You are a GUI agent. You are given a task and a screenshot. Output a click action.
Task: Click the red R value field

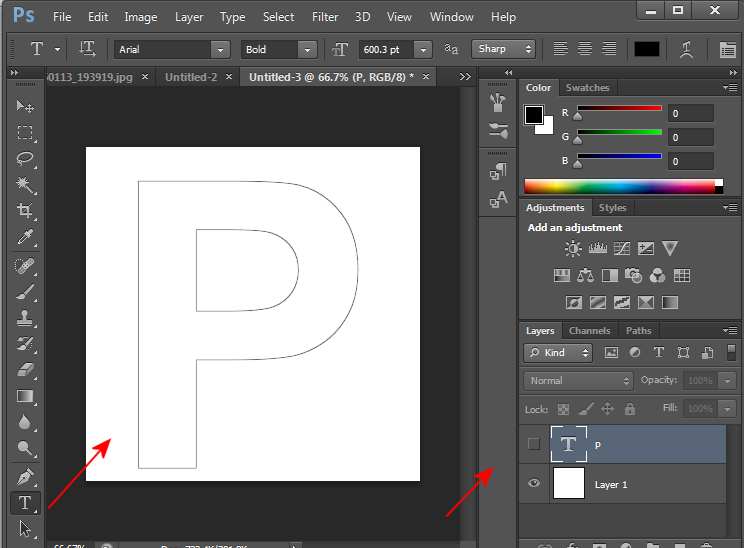[x=693, y=114]
